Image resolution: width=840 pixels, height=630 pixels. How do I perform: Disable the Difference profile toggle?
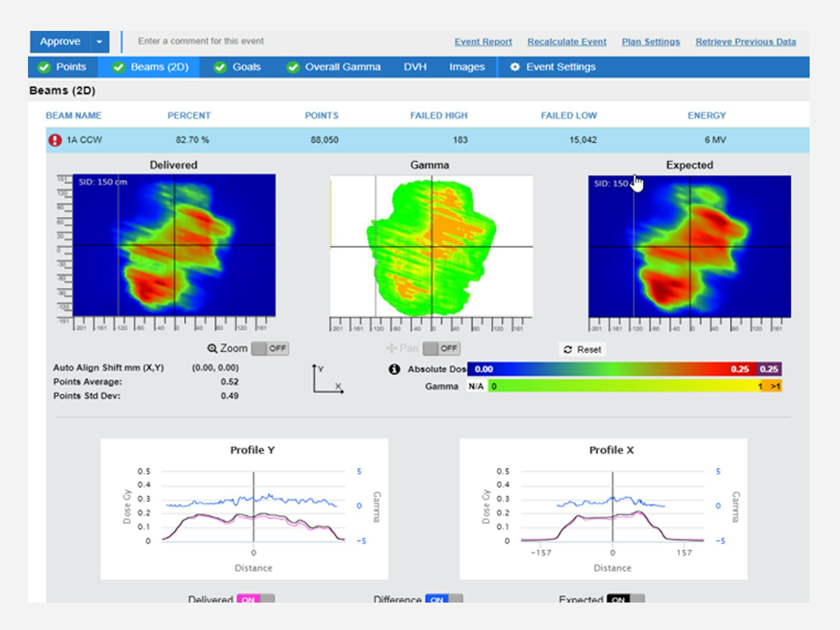coord(444,599)
